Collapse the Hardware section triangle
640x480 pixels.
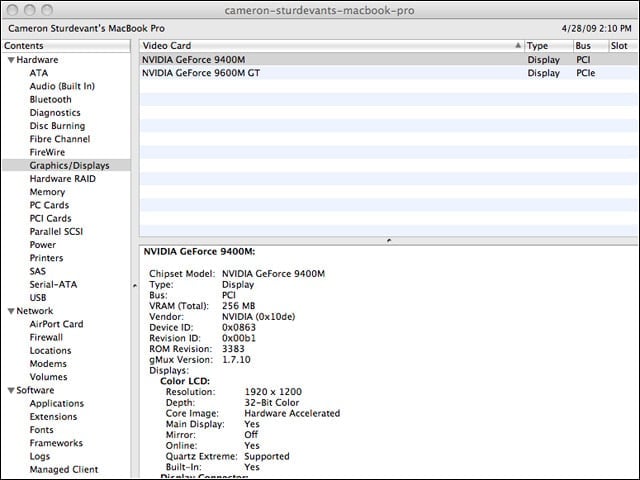11,60
